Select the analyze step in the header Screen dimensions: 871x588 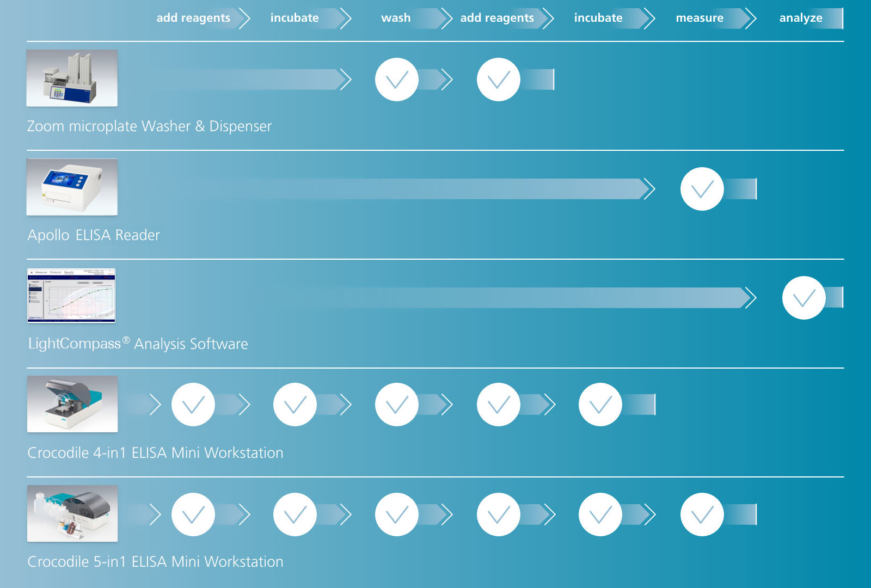(801, 18)
